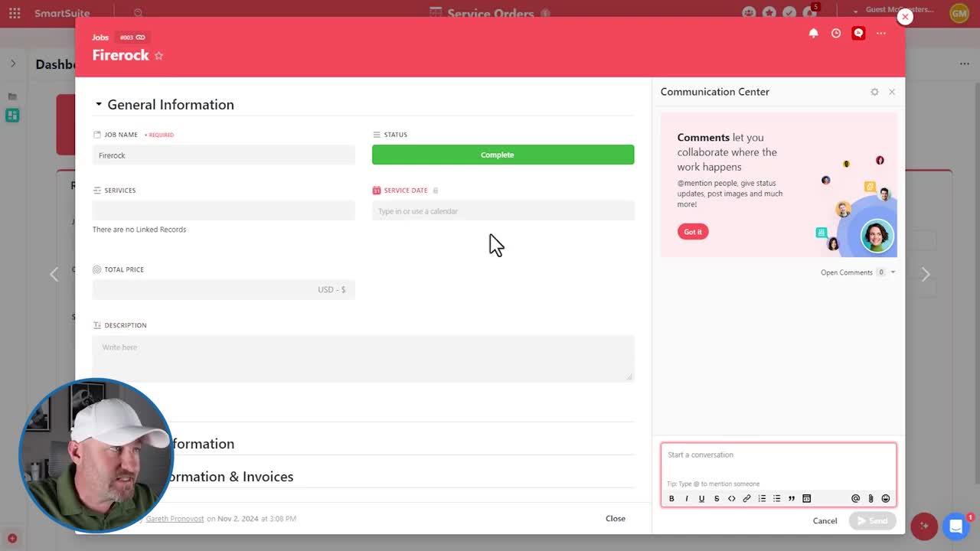Click the favorites star icon in the top bar
Image resolution: width=980 pixels, height=551 pixels.
769,13
